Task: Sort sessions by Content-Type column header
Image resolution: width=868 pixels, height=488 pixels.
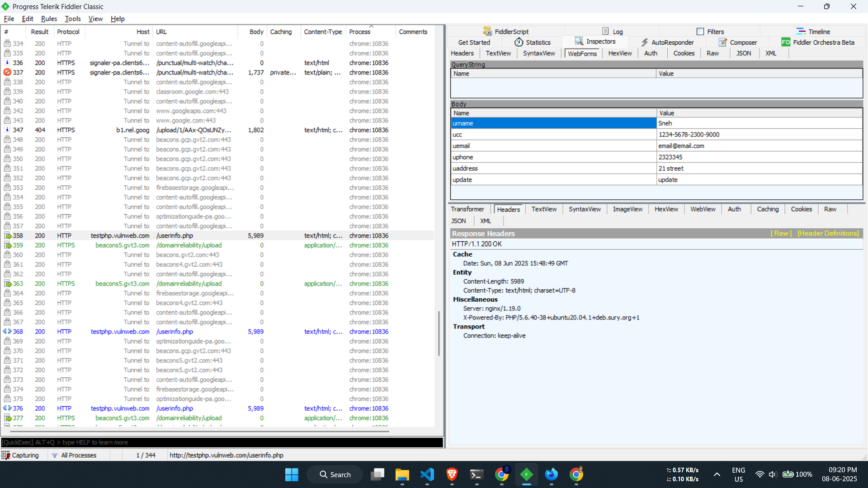Action: [x=323, y=32]
